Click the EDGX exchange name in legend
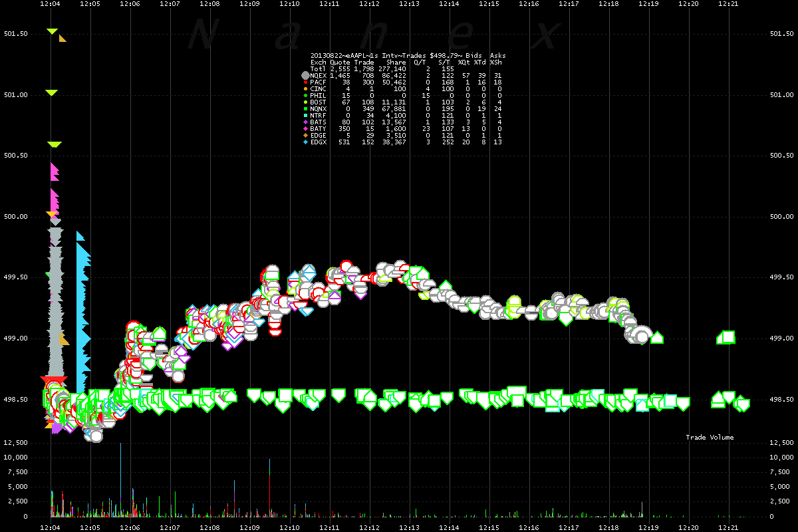The image size is (798, 532). [x=319, y=142]
